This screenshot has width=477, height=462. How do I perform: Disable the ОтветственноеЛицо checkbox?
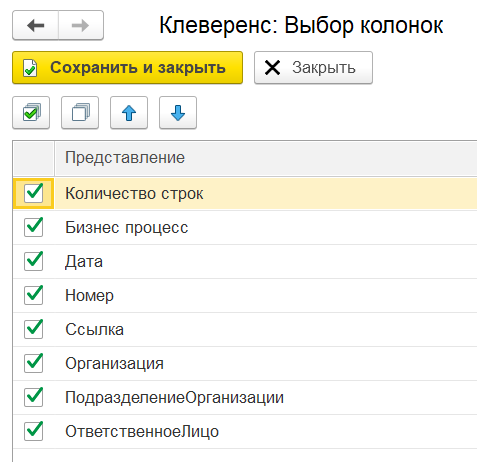(x=34, y=431)
